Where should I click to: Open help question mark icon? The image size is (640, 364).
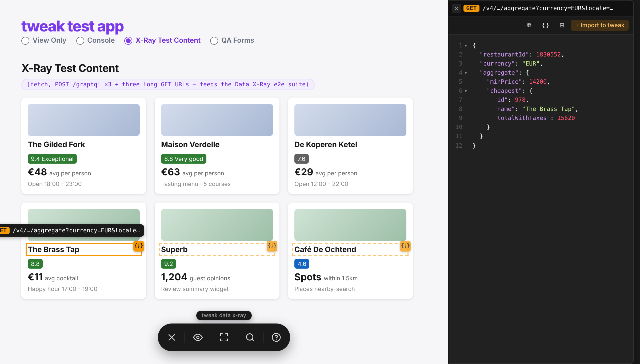pyautogui.click(x=276, y=337)
